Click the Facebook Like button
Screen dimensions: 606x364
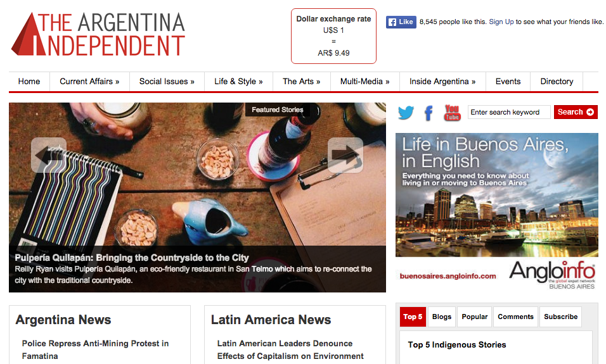tap(401, 22)
